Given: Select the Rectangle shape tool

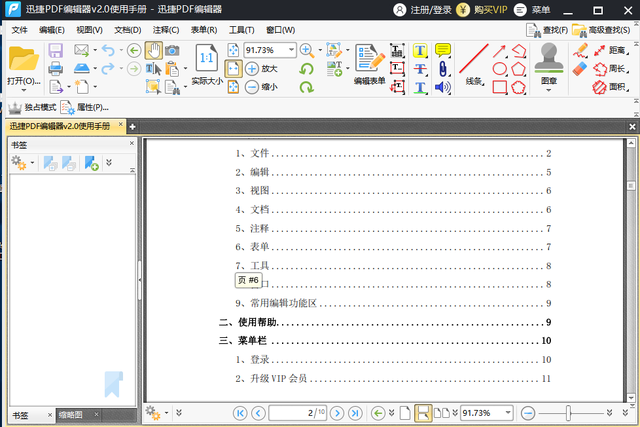Looking at the screenshot, I should click(x=500, y=87).
